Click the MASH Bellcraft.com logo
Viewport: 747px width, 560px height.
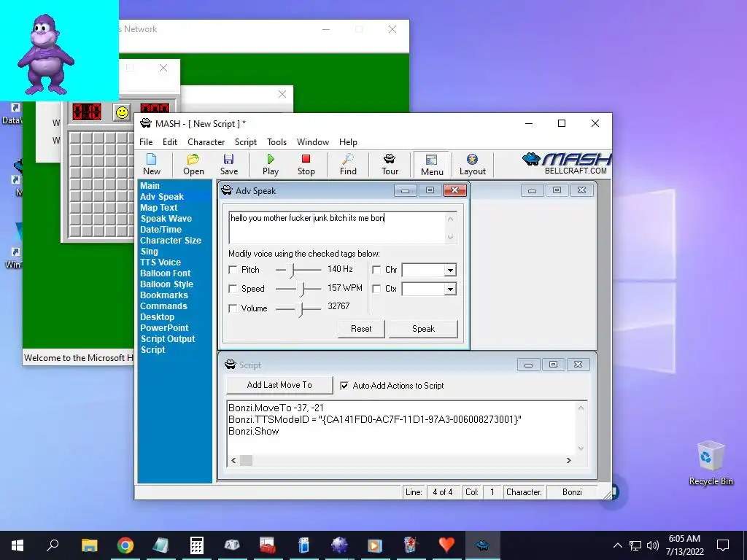tap(567, 164)
